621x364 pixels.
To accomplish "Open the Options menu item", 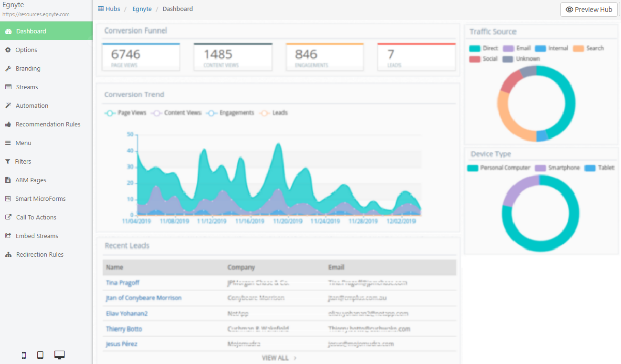I will [46, 50].
